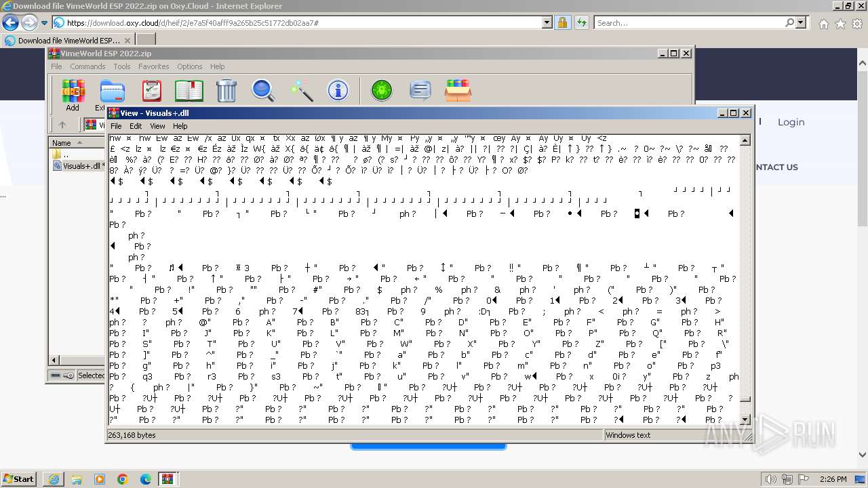Click the Login link on the webpage

coord(791,122)
